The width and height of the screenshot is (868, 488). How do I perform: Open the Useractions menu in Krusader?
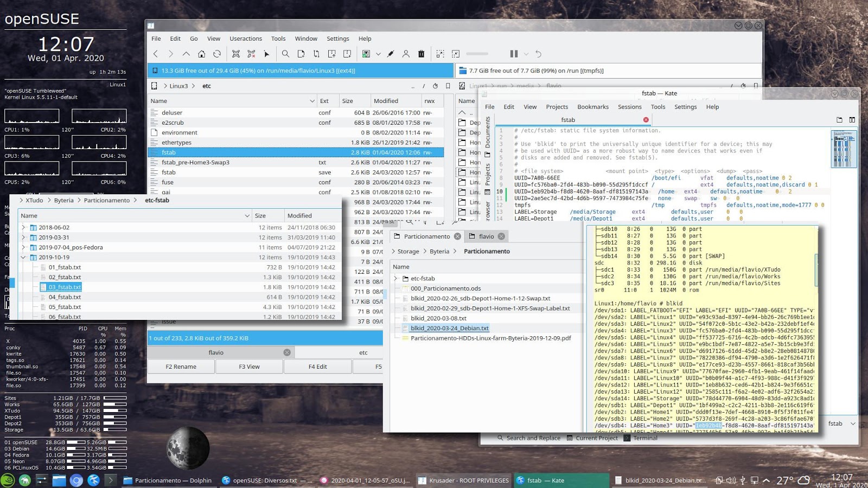coord(246,38)
